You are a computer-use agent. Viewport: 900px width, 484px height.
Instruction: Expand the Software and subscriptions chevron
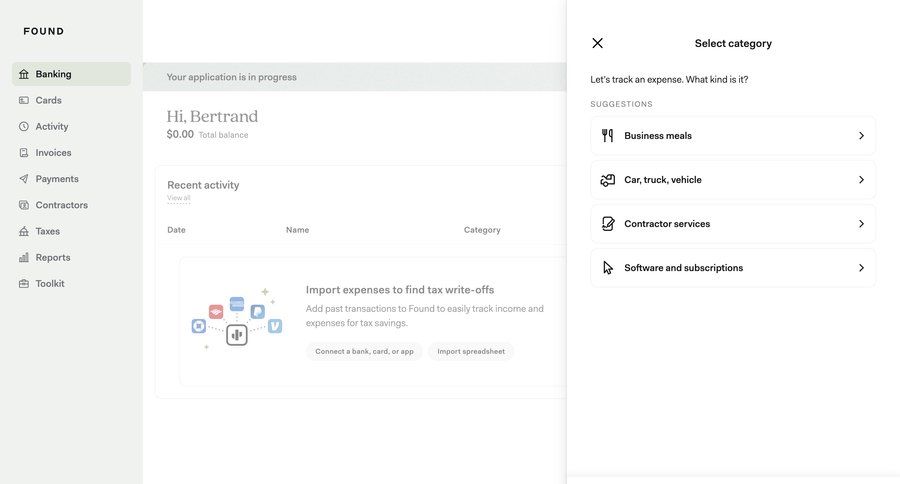click(x=862, y=268)
